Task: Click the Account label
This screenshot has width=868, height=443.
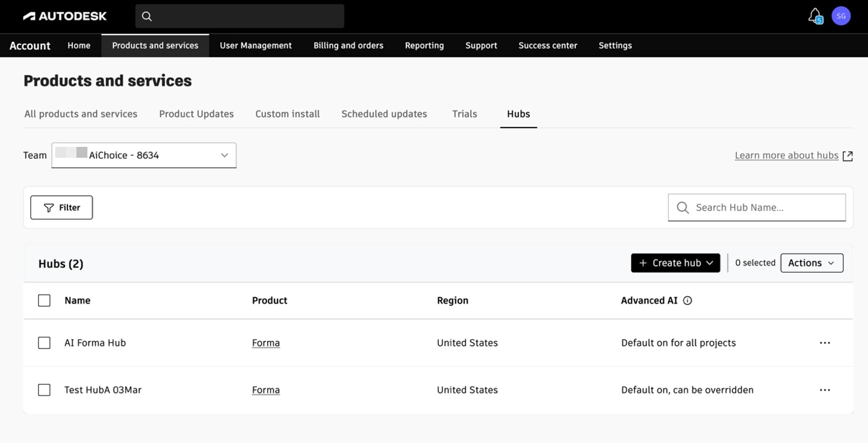Action: click(30, 46)
